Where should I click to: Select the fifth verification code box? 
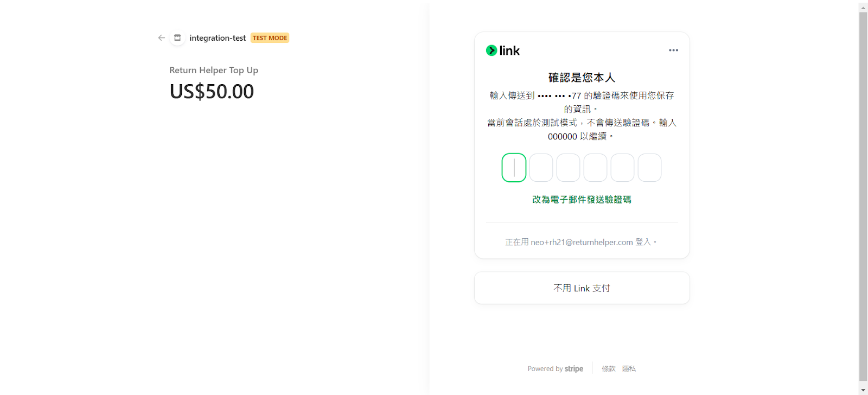point(622,168)
